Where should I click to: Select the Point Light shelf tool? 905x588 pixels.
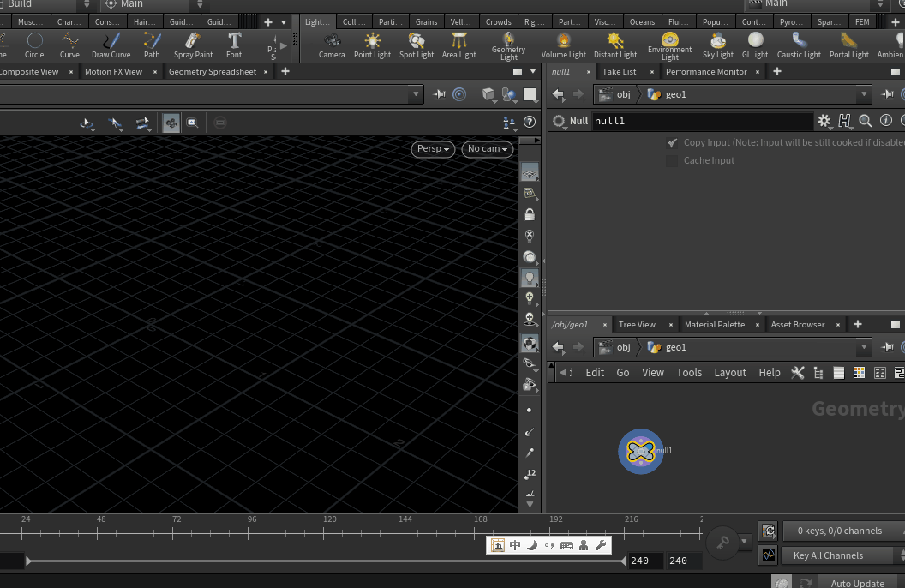point(372,45)
